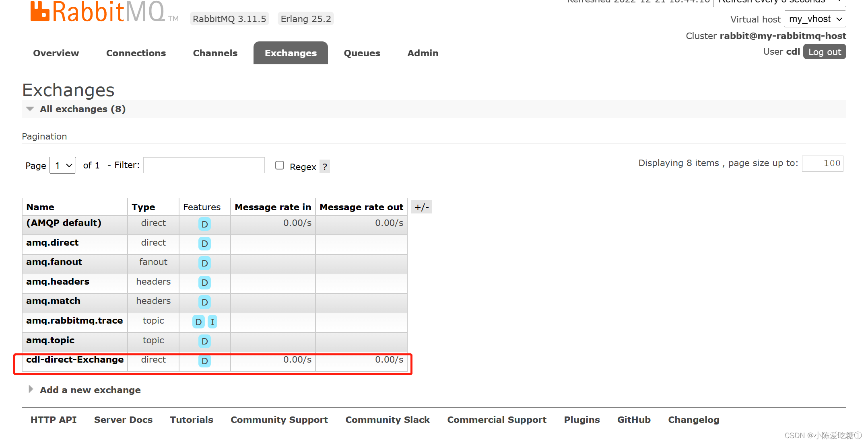Enable the Regex checkbox
868x443 pixels.
tap(280, 165)
